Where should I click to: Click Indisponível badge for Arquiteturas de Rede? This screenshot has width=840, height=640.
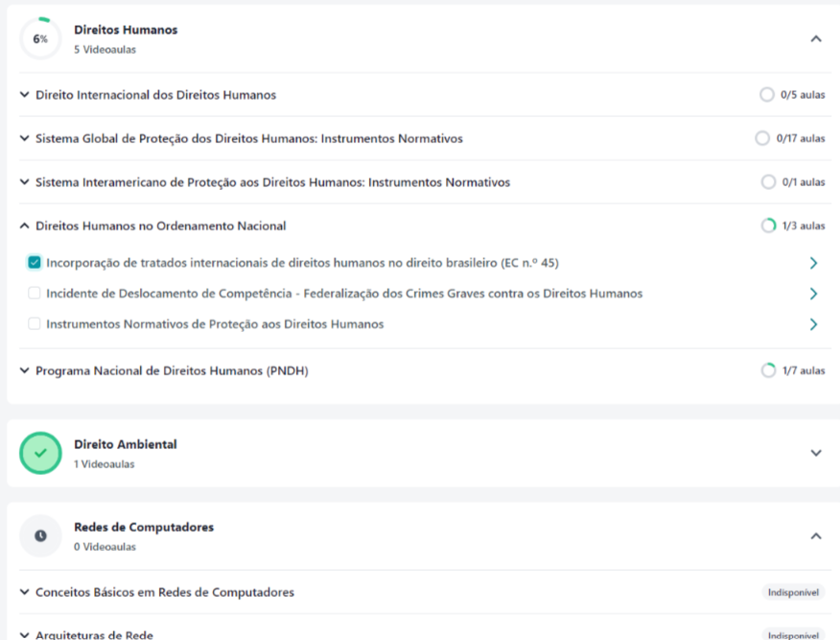pyautogui.click(x=793, y=634)
